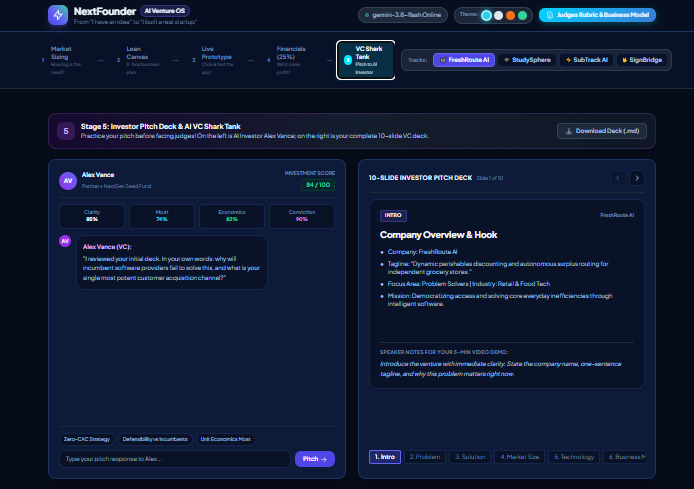Click the Moat 74% score card
This screenshot has height=489, width=694.
(162, 216)
